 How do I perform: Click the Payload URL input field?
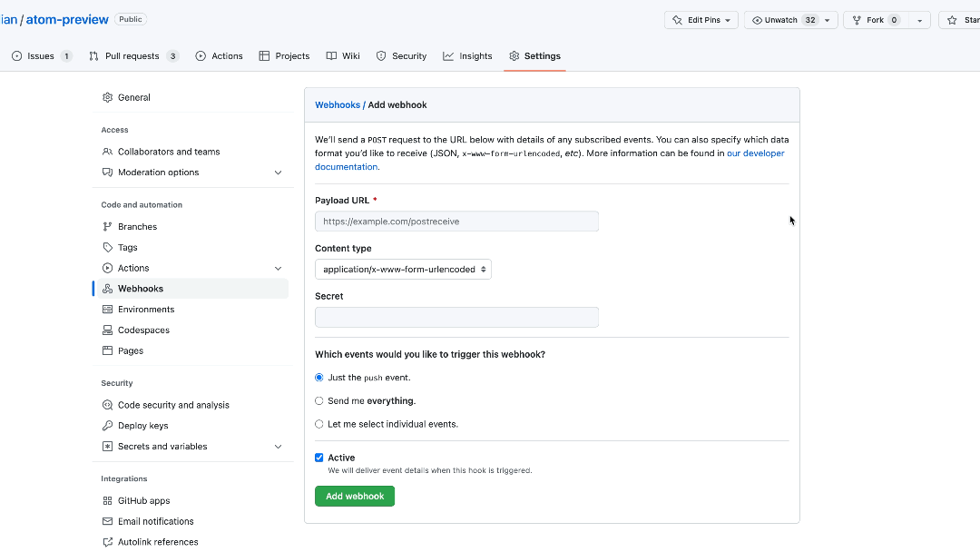point(456,222)
